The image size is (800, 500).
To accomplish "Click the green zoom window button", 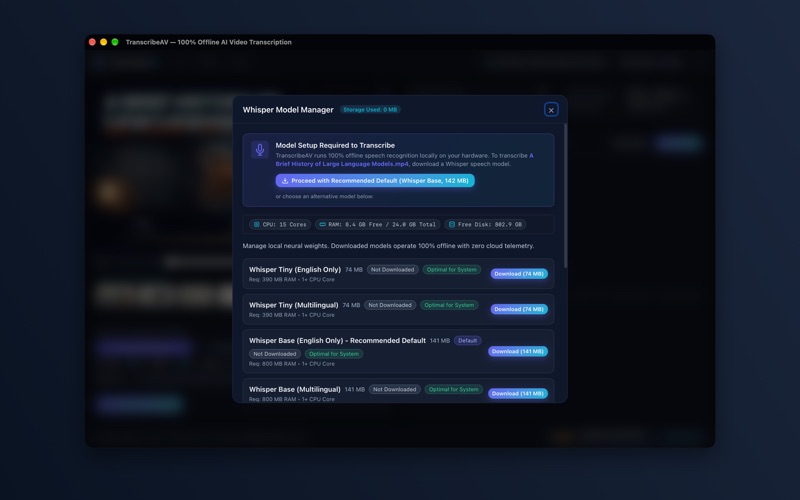I will [x=115, y=42].
